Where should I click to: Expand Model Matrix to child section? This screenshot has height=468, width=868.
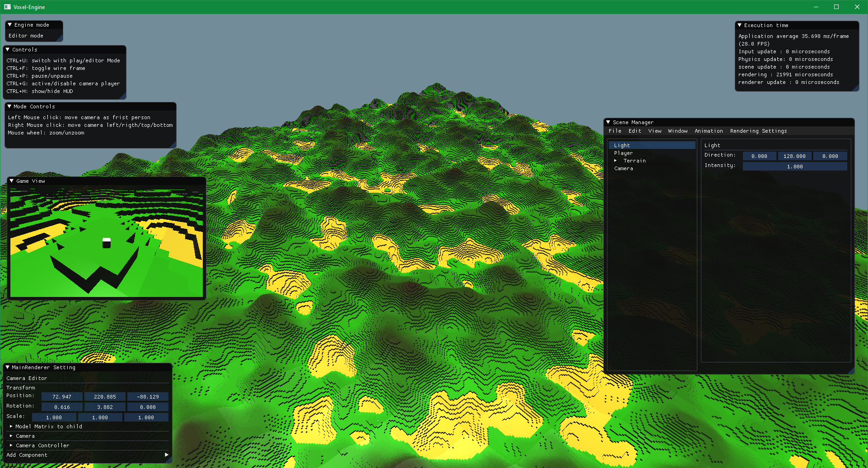click(11, 426)
